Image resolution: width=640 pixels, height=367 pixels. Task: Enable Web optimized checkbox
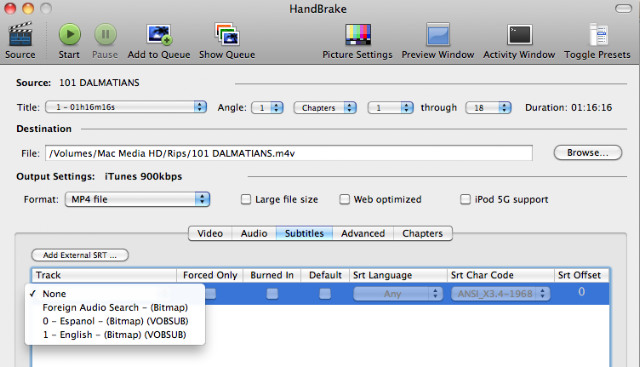[344, 199]
